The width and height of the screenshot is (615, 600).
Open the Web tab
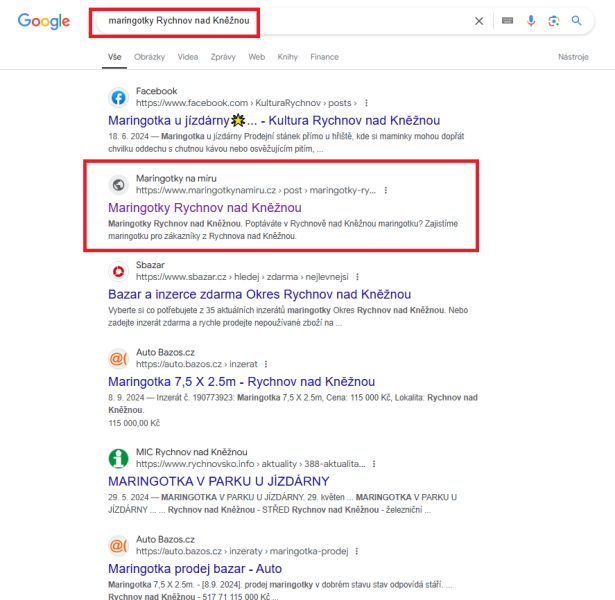click(x=257, y=57)
